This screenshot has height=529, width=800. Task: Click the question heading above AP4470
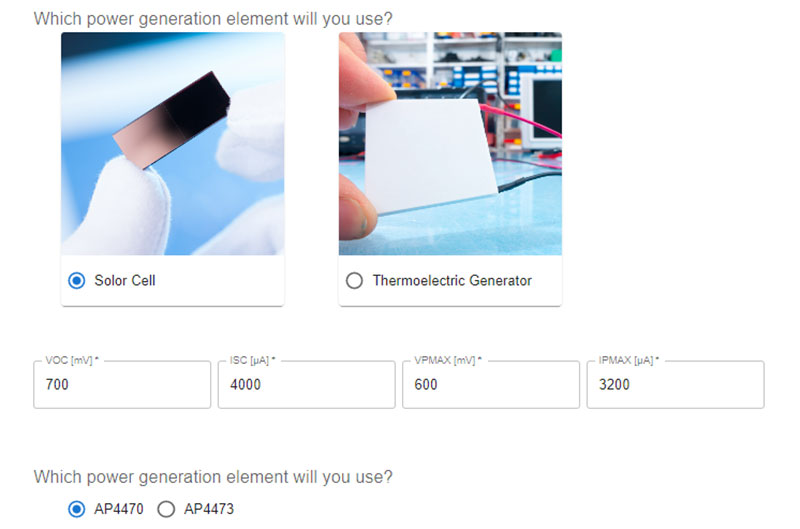[213, 477]
